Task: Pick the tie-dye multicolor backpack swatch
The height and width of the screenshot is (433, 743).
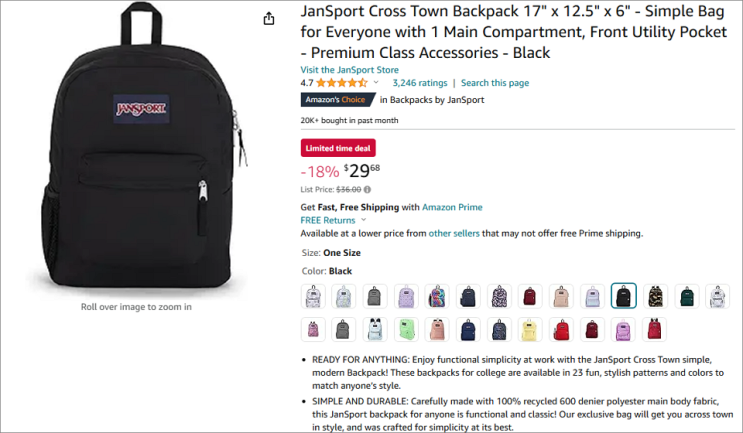Action: click(x=437, y=296)
